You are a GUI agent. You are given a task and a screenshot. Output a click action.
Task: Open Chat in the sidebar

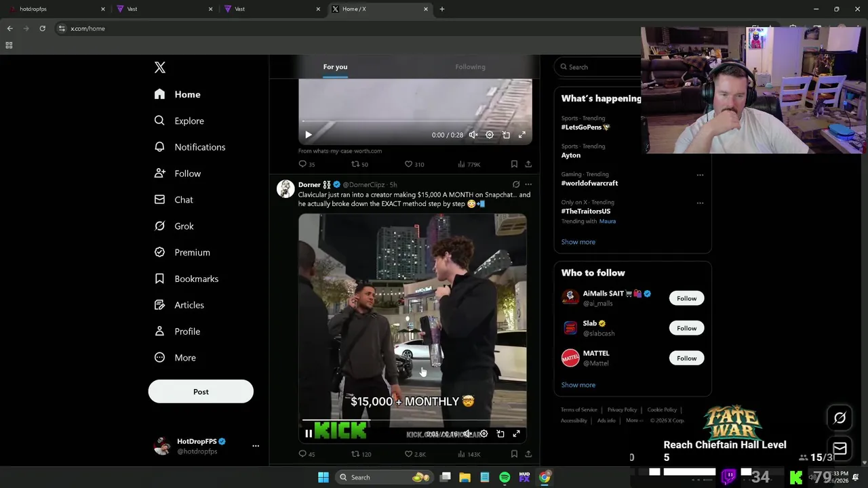tap(174, 200)
